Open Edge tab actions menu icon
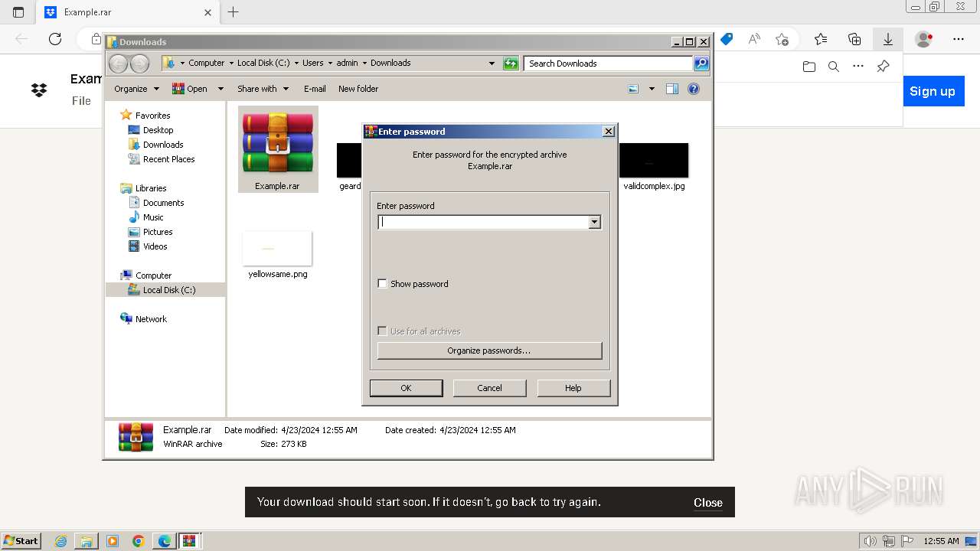The height and width of the screenshot is (551, 980). click(18, 12)
